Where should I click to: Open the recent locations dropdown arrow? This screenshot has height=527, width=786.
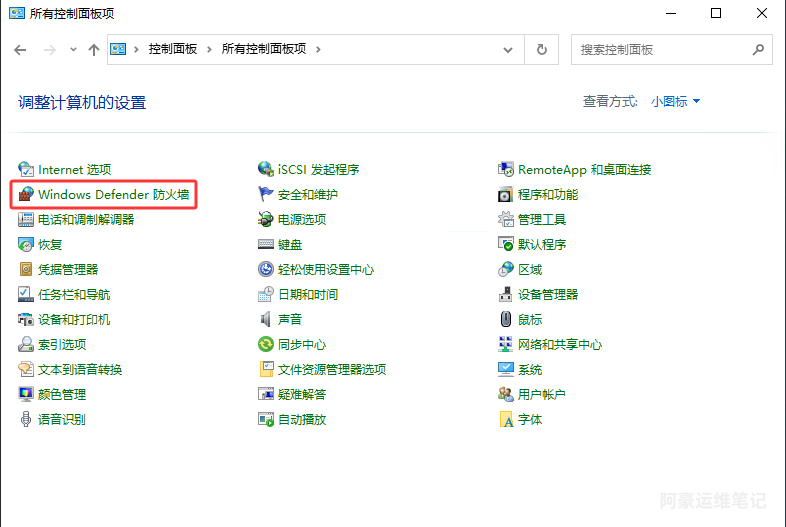coord(73,49)
